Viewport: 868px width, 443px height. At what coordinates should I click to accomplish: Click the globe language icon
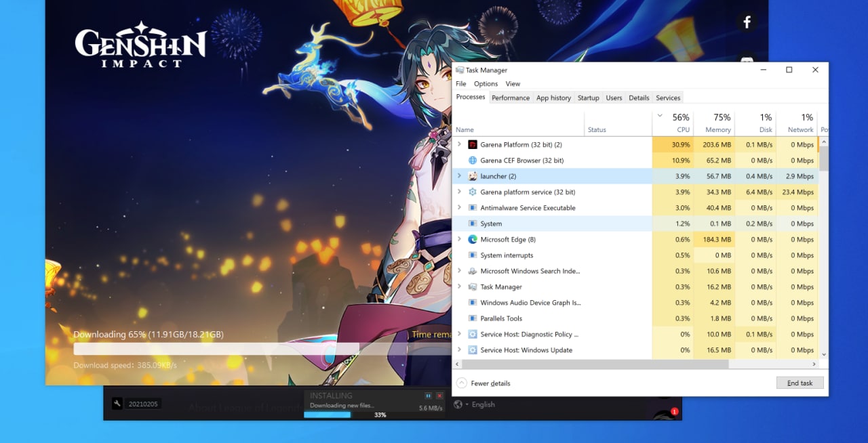[x=458, y=404]
